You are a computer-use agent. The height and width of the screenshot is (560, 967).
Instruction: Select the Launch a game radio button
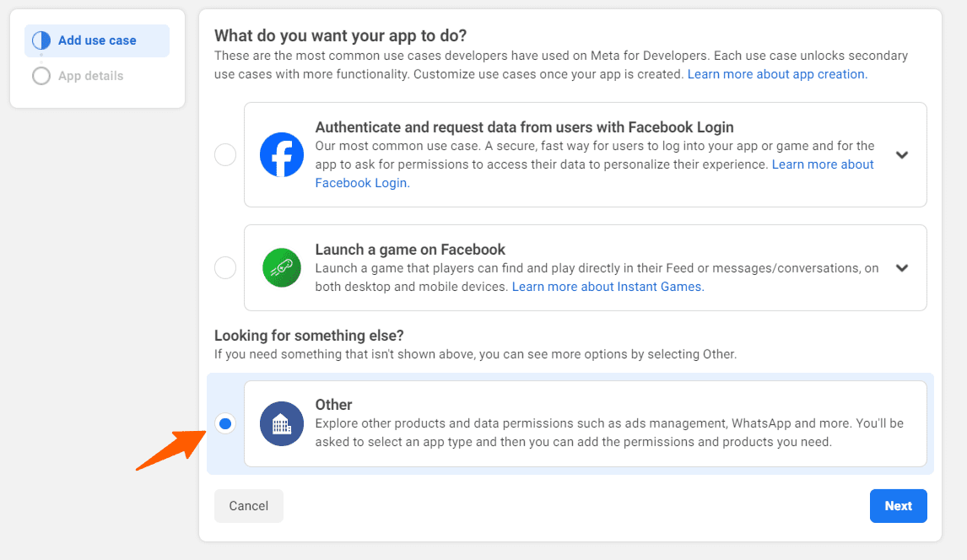tap(225, 268)
